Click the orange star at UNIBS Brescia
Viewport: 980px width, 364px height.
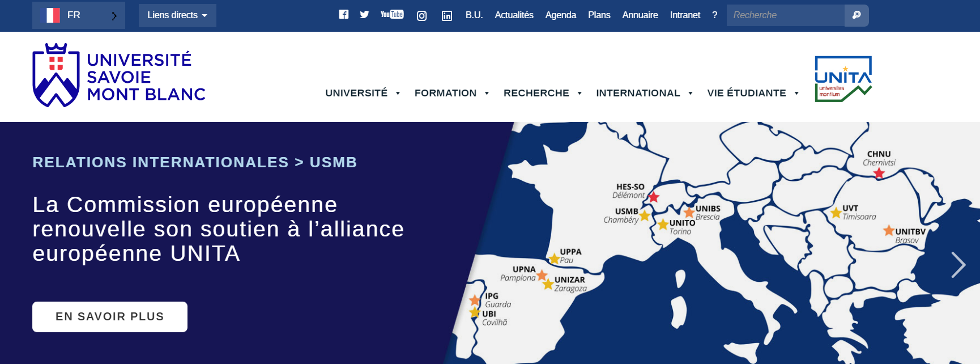(689, 212)
